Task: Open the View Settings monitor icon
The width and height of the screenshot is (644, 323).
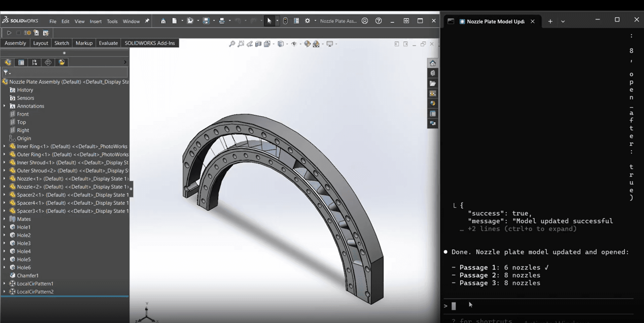Action: tap(330, 44)
